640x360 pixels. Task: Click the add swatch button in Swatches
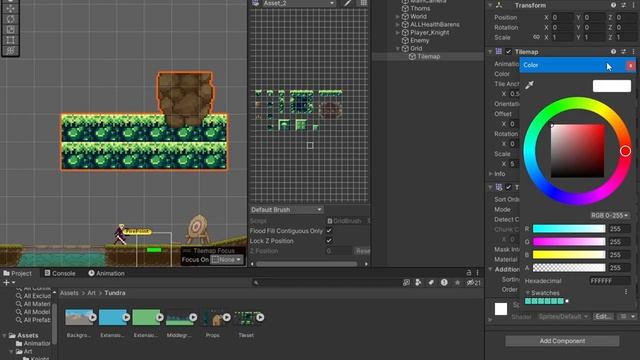pyautogui.click(x=567, y=301)
